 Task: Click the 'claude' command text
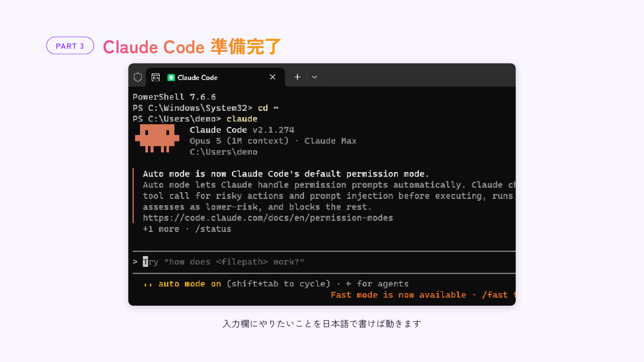(x=242, y=119)
